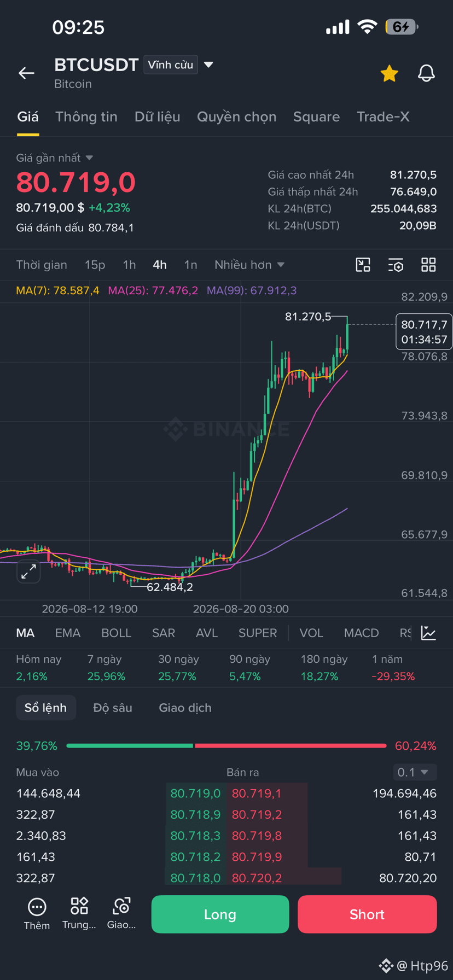The image size is (453, 980).
Task: Tap the Hôm nay 2,16% performance
Action: (38, 668)
